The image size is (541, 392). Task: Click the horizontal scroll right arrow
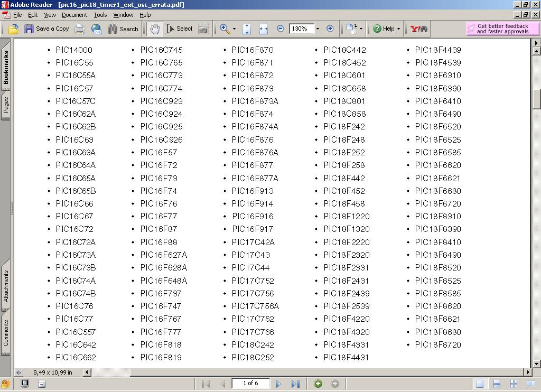(528, 372)
